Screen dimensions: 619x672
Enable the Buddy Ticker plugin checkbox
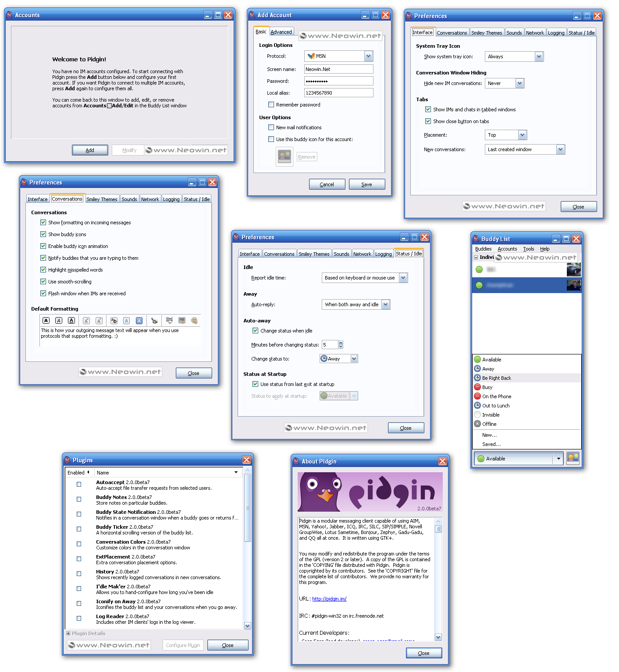[79, 529]
